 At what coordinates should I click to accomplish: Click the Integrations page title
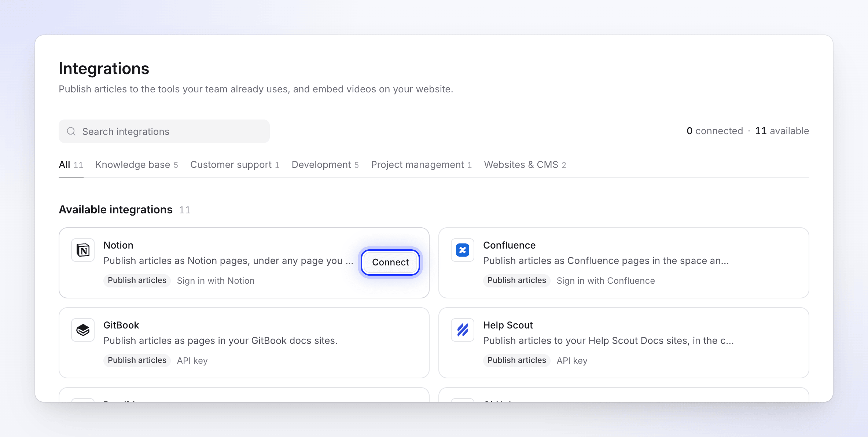[104, 69]
